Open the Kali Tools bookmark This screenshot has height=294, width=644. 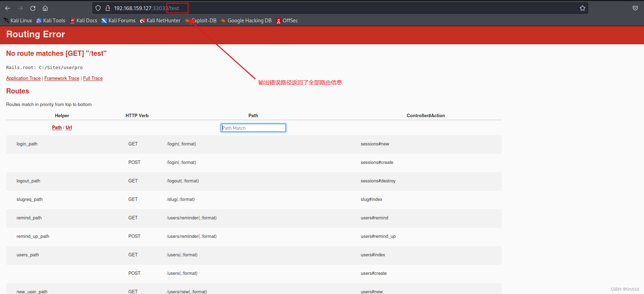pyautogui.click(x=51, y=21)
